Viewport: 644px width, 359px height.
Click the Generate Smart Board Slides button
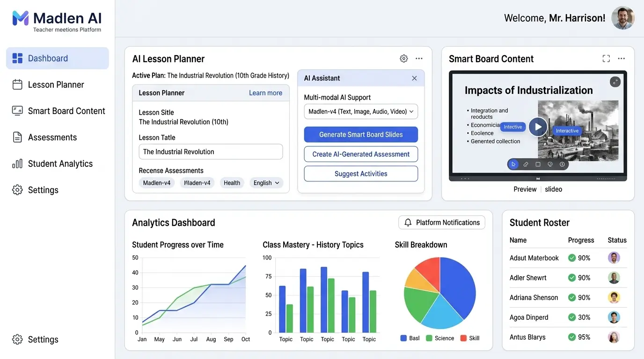[x=360, y=134]
